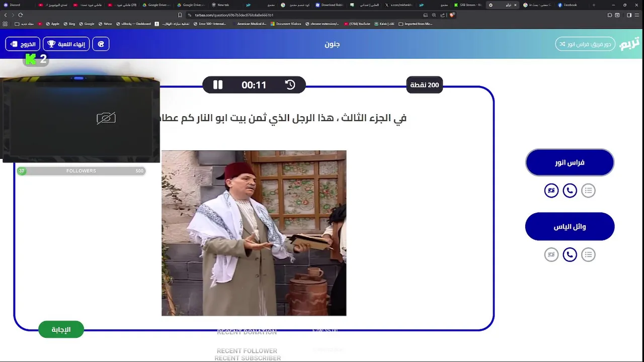This screenshot has width=644, height=362.
Task: Use وائل الياس greyed camera lifeline icon
Action: 551,255
